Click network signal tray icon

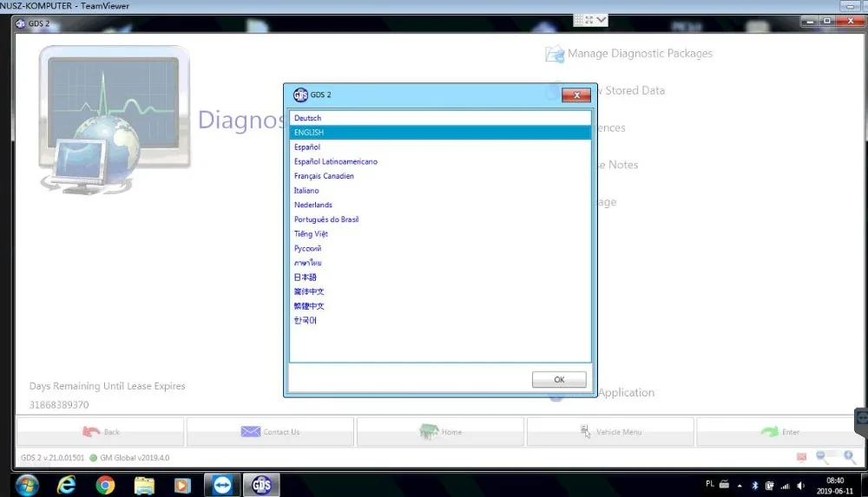785,486
